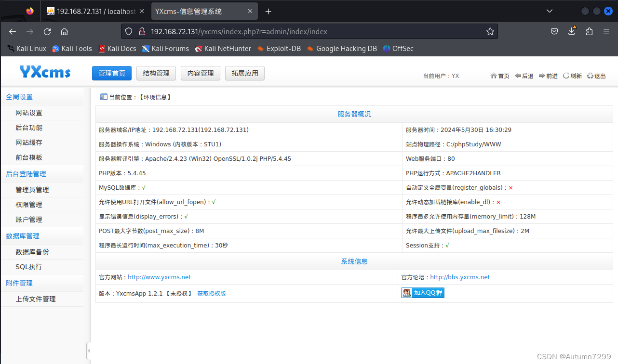Open the Kali NetHunter bookmark
618x364 pixels.
click(223, 49)
